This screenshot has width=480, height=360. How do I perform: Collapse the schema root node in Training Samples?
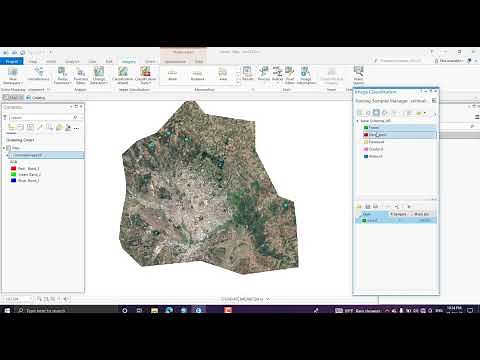click(358, 121)
